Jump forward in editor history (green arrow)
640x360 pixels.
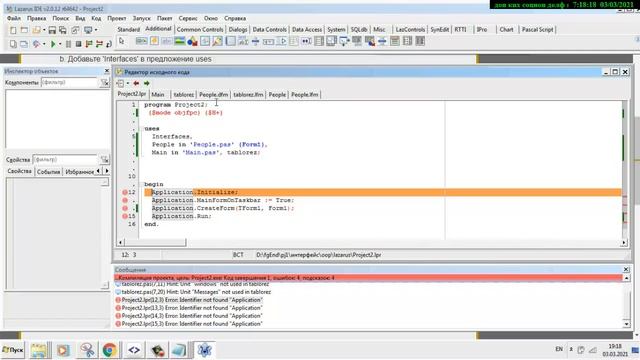coord(147,83)
